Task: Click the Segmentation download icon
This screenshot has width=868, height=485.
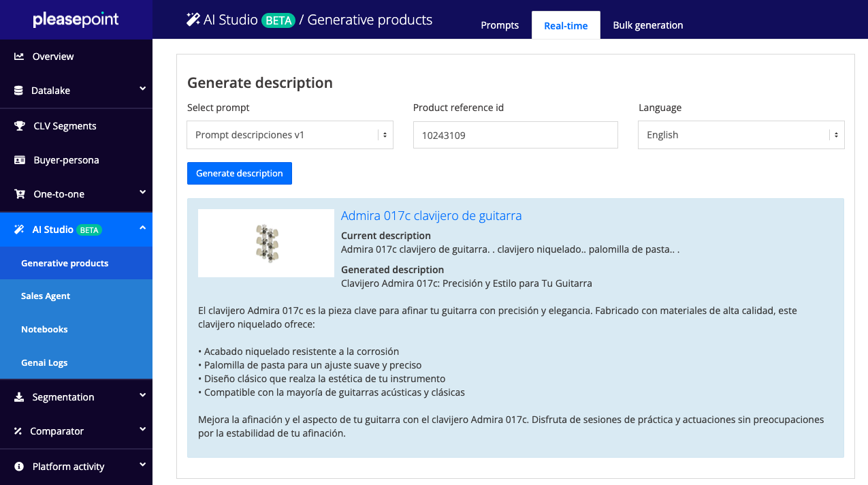Action: (19, 397)
